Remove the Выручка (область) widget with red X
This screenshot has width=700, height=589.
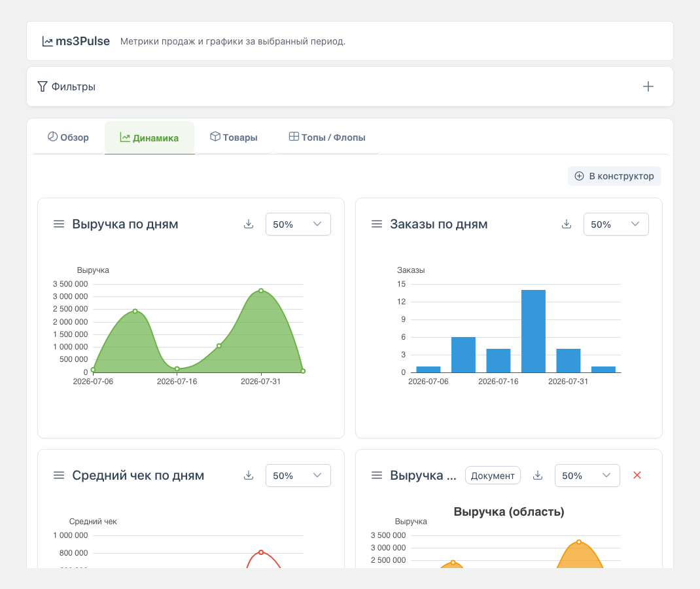coord(637,475)
